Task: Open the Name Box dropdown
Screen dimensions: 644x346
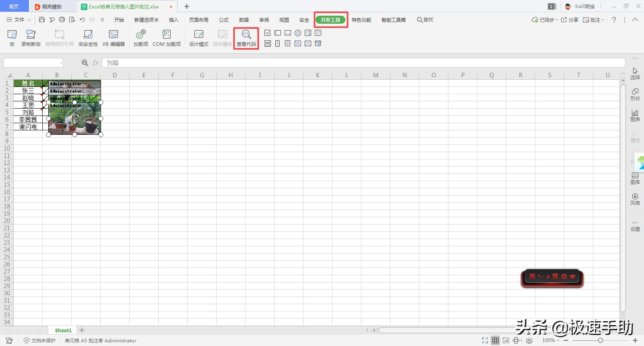Action: point(61,63)
